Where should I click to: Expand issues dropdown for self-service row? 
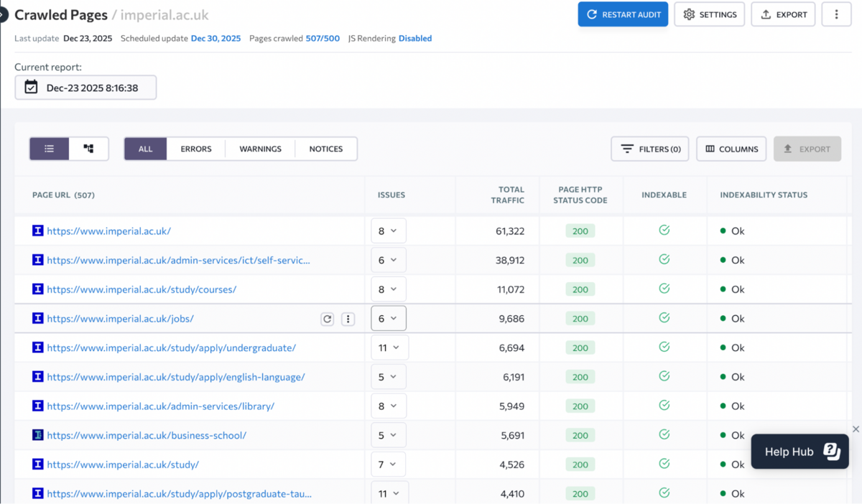click(x=389, y=260)
